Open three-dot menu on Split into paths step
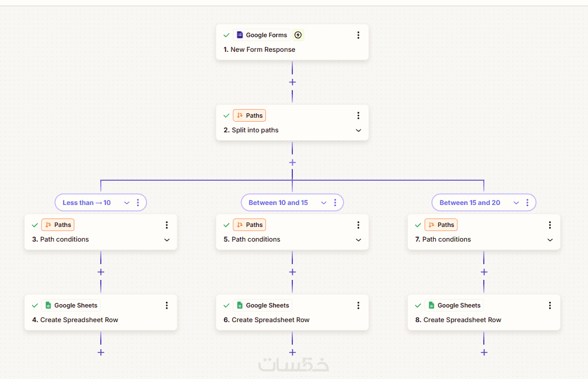The image size is (588, 379). (x=358, y=116)
